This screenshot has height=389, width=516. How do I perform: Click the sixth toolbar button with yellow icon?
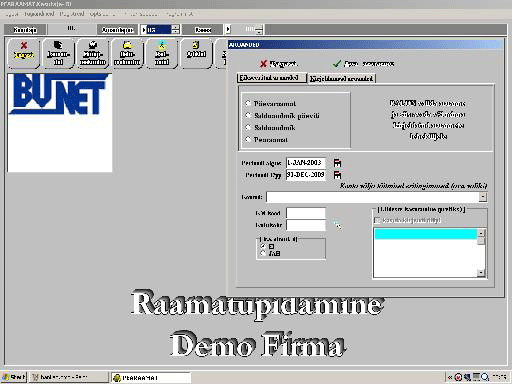[x=196, y=53]
